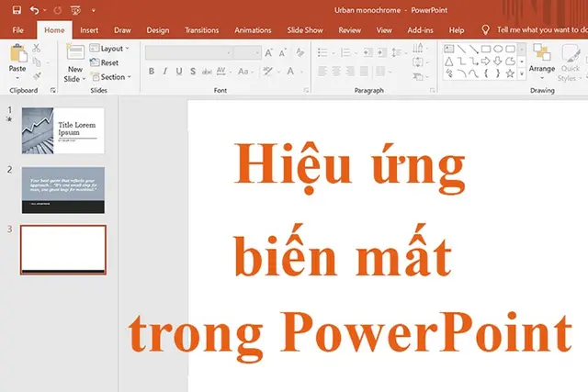Click the Paste clipboard icon
This screenshot has height=392, width=588.
(x=18, y=53)
